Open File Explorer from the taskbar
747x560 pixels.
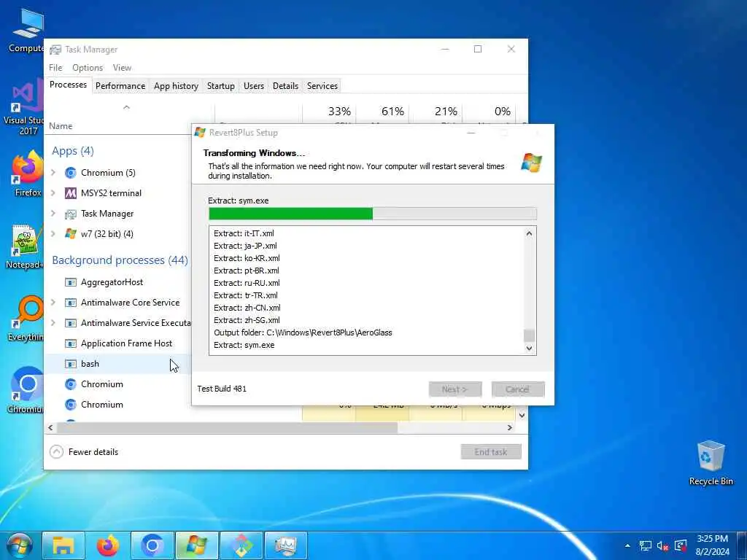point(63,545)
